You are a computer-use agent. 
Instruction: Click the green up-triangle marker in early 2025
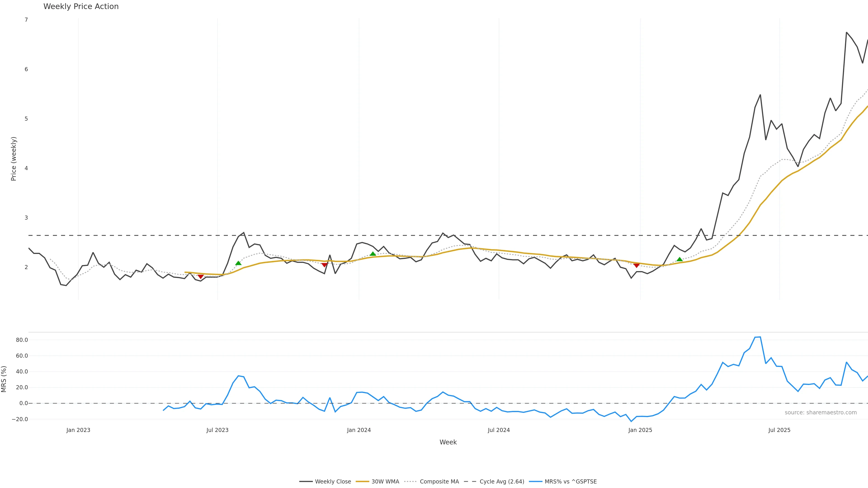(680, 259)
